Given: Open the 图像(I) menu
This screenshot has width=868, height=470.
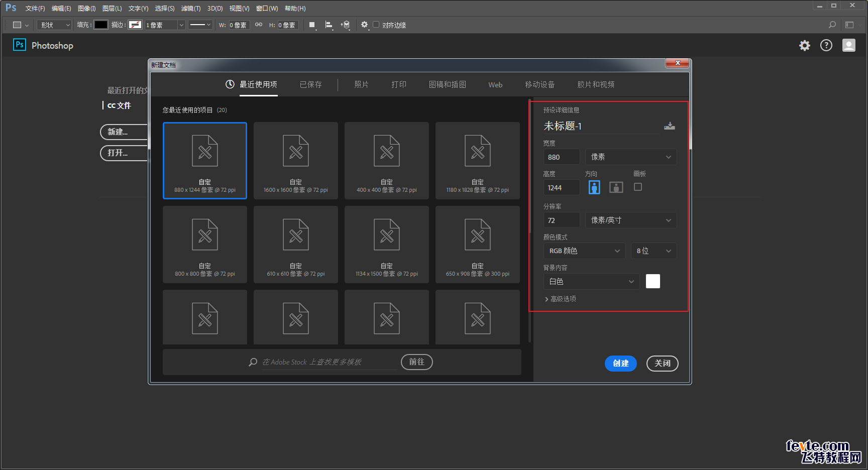Looking at the screenshot, I should [x=86, y=9].
